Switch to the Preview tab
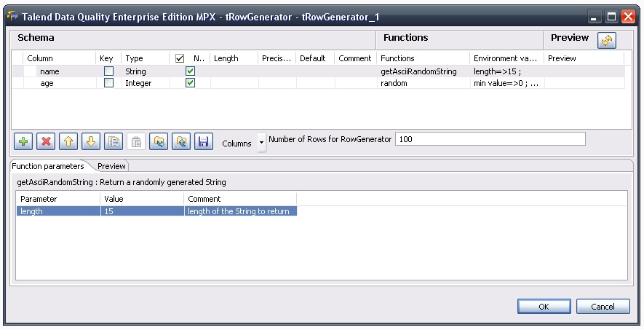 point(111,166)
